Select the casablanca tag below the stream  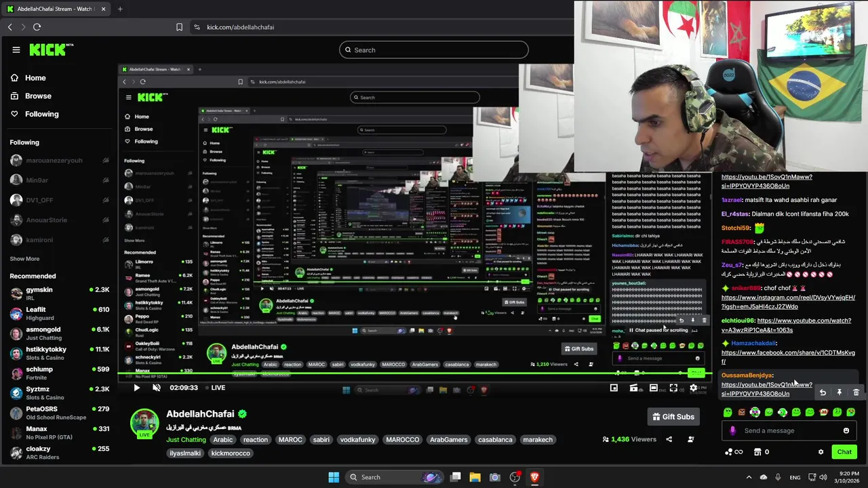click(495, 440)
